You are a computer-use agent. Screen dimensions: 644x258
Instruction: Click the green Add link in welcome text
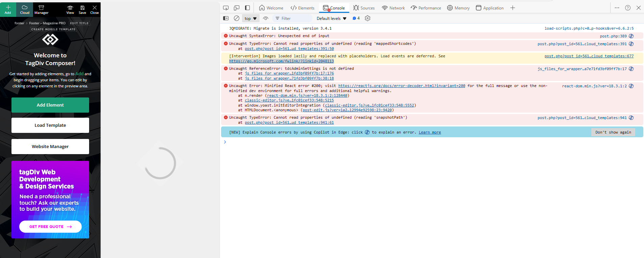(x=79, y=74)
